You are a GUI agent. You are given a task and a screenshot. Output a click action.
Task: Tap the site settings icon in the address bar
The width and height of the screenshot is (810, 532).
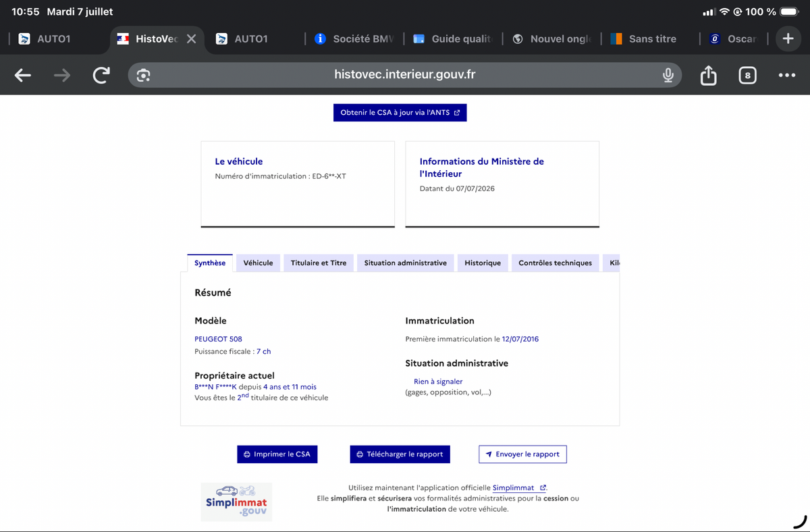(143, 75)
